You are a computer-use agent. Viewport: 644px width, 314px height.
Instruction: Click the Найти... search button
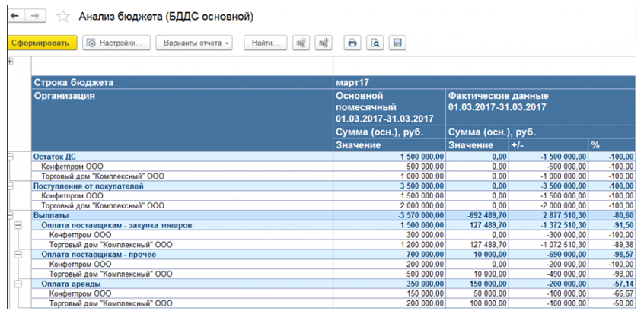coord(266,43)
